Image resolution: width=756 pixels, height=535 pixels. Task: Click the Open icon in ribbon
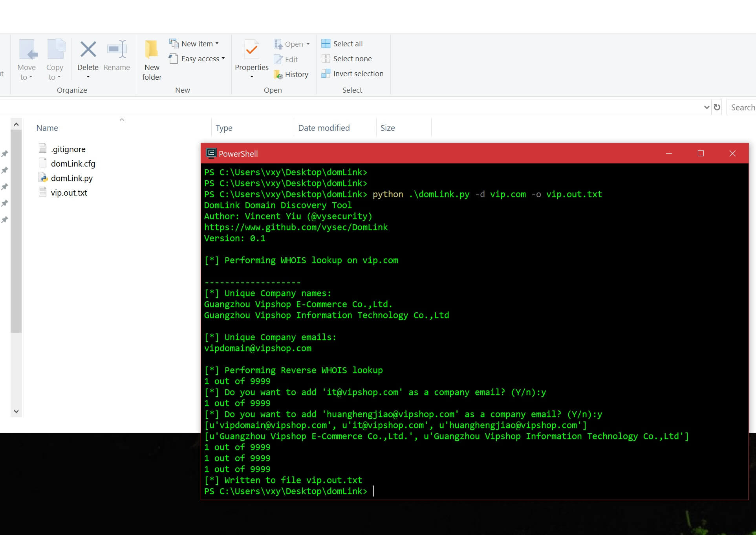coord(278,44)
